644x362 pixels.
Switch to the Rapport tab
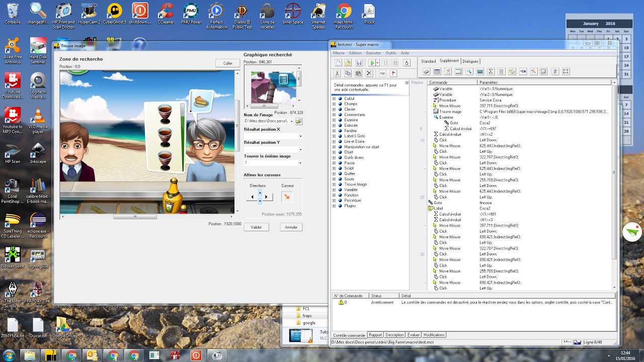coord(375,335)
